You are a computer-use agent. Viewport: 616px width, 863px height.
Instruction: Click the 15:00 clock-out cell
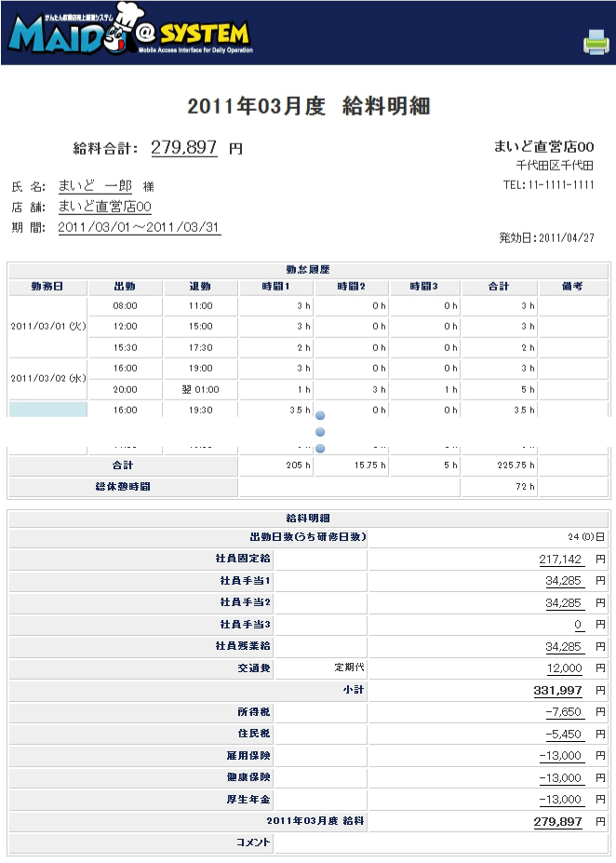coord(201,327)
